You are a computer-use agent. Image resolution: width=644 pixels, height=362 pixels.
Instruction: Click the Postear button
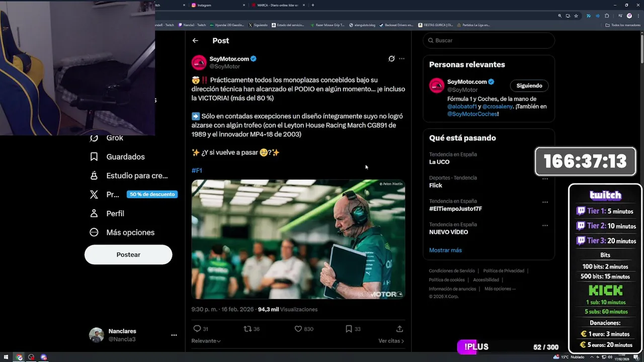[128, 254]
